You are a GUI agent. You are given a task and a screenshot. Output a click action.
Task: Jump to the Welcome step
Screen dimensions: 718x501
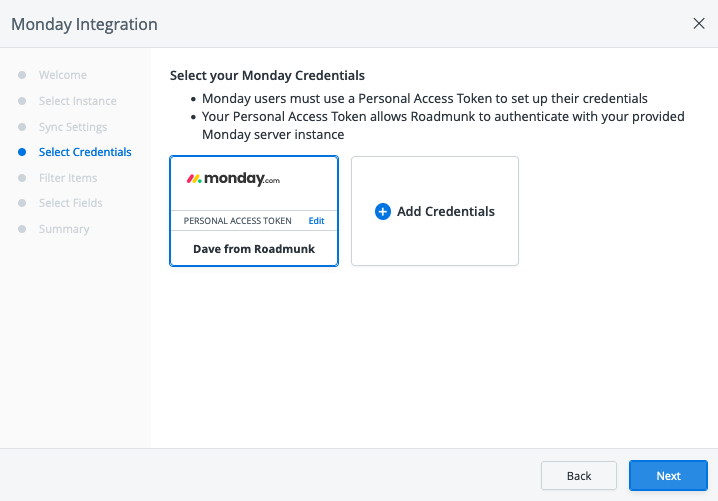63,75
